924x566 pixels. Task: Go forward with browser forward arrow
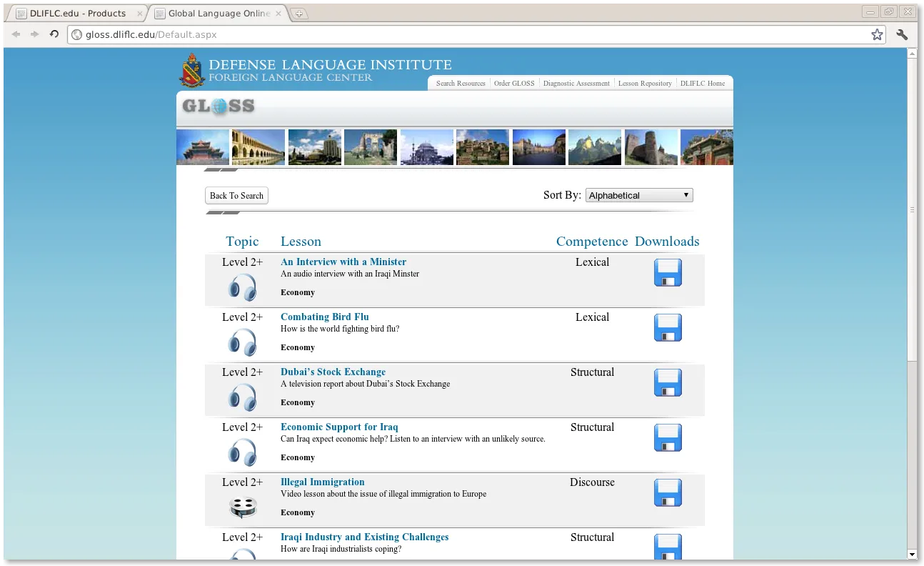click(34, 34)
